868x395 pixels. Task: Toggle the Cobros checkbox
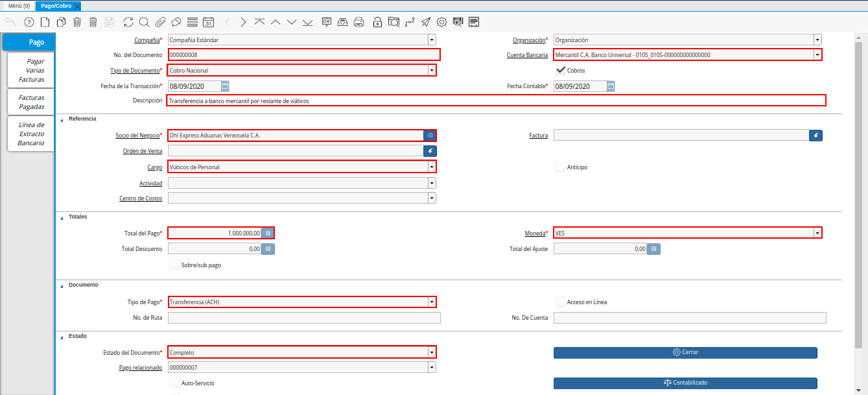pos(561,70)
